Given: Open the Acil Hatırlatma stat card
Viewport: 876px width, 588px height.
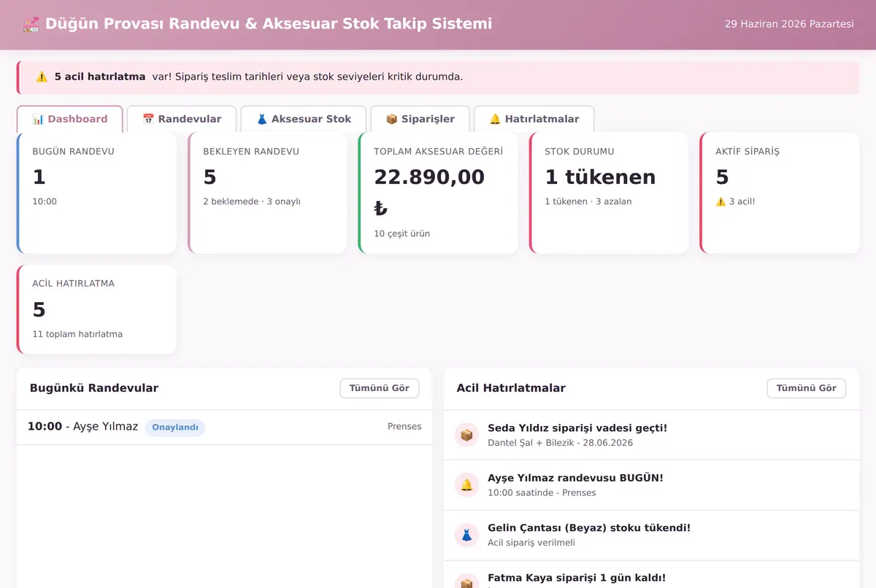Looking at the screenshot, I should 96,309.
